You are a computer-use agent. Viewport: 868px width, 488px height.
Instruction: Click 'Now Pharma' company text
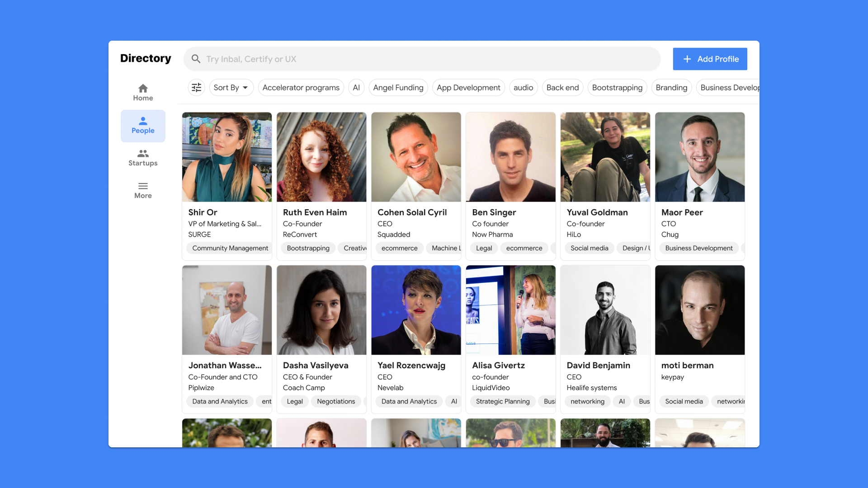492,235
